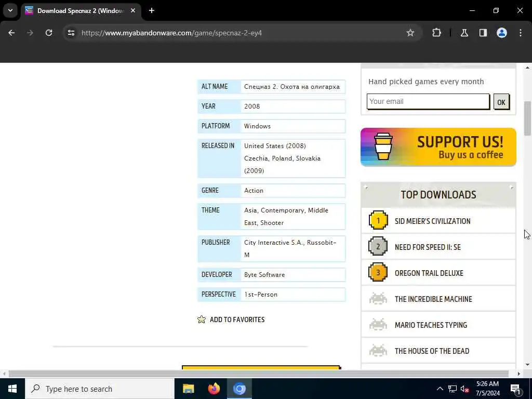Screen dimensions: 532x399
Task: Submit email with the OK button
Action: click(501, 102)
